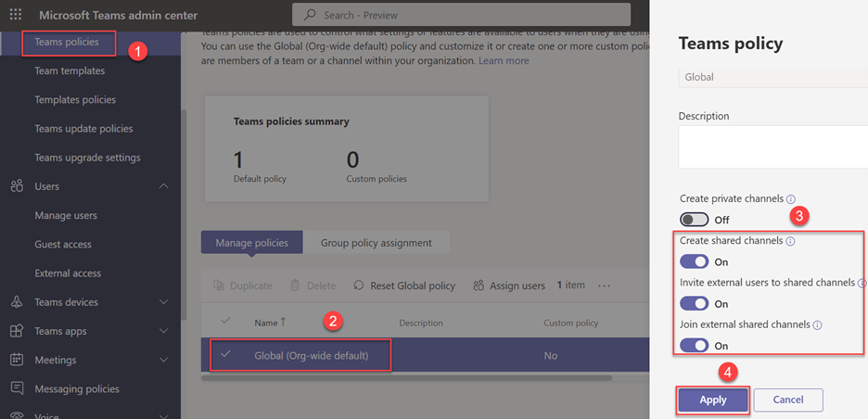
Task: Open the app launcher waffle icon
Action: [16, 15]
